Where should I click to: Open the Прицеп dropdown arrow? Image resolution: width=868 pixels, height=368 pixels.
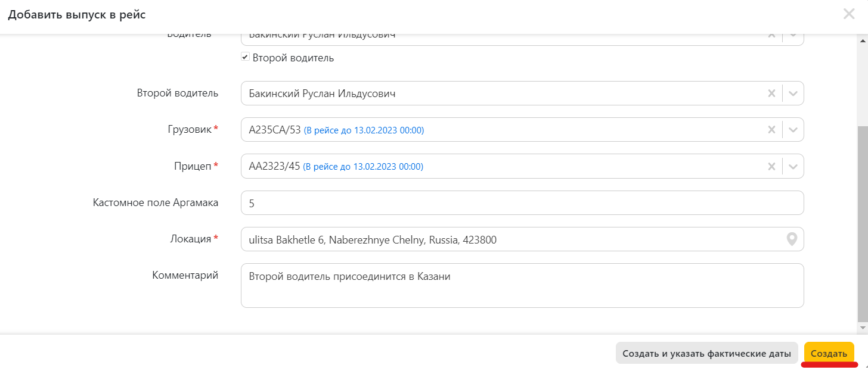793,167
